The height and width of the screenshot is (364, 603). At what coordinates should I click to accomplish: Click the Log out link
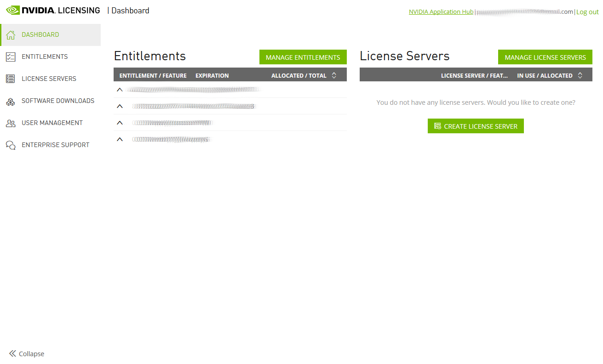pyautogui.click(x=587, y=12)
